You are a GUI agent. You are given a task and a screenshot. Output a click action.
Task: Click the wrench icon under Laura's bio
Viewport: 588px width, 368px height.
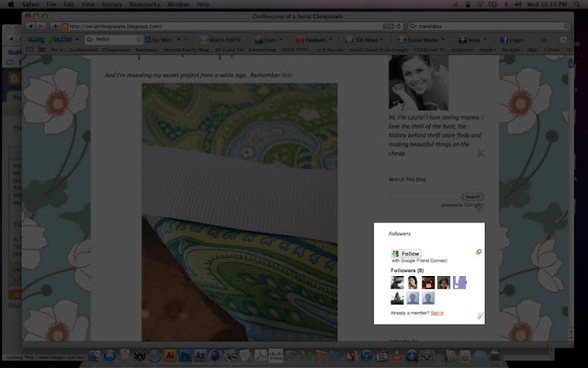pos(481,154)
